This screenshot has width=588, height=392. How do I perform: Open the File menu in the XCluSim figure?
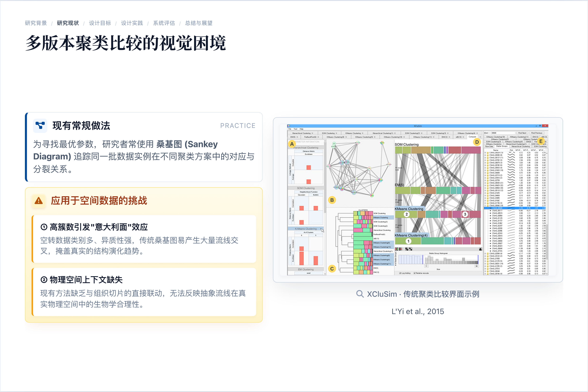coord(290,129)
